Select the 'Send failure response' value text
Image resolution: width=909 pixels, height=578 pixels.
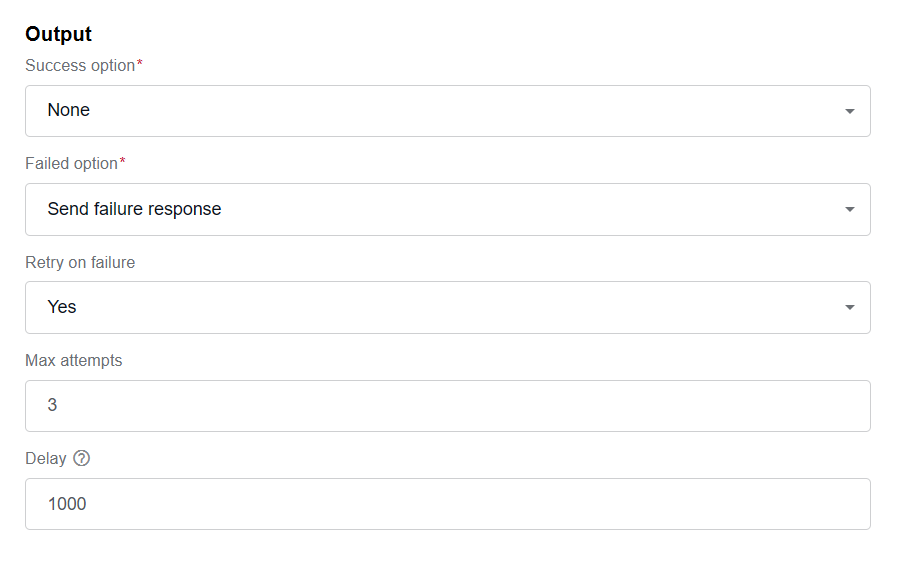[134, 209]
